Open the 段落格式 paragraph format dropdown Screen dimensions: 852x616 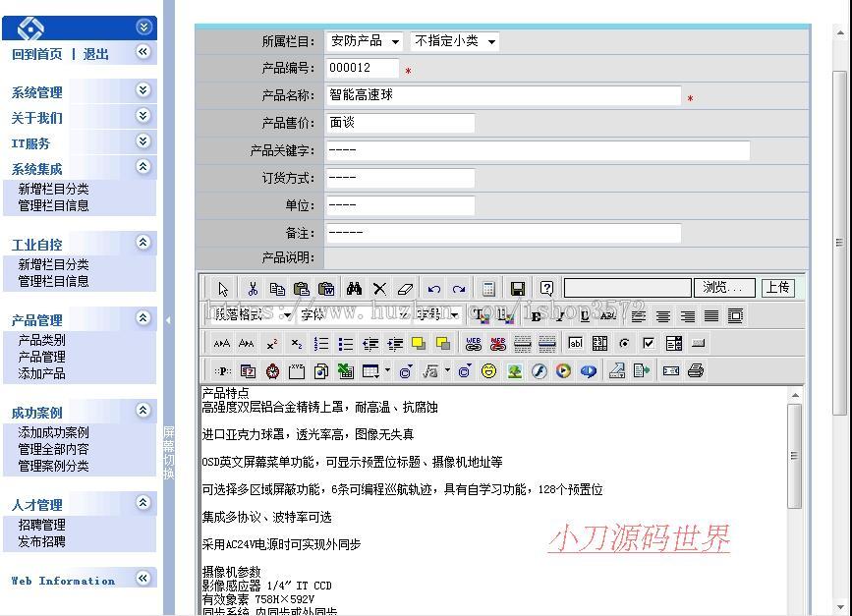(251, 315)
